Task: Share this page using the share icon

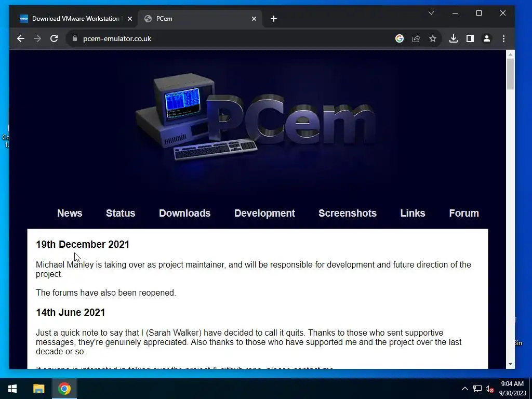Action: 416,38
